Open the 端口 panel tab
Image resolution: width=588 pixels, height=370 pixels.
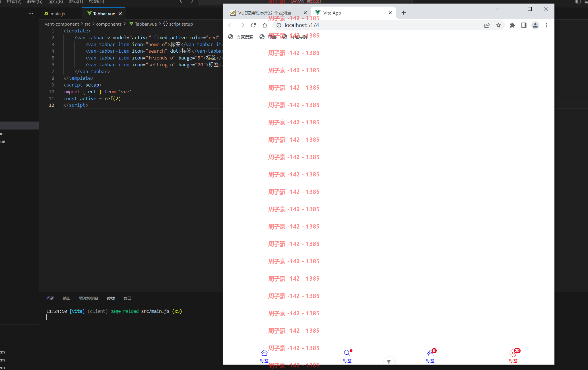[x=127, y=298]
